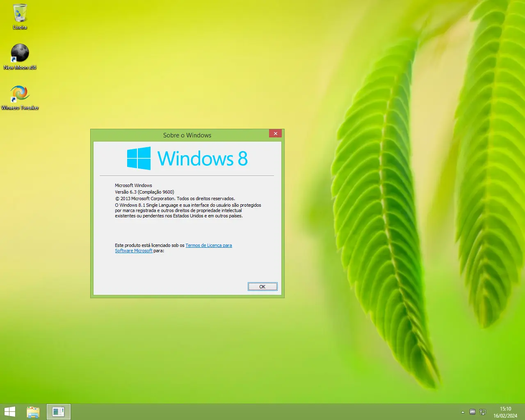Activate the Sobre o Windows taskbar button
The height and width of the screenshot is (420, 525).
[59, 412]
